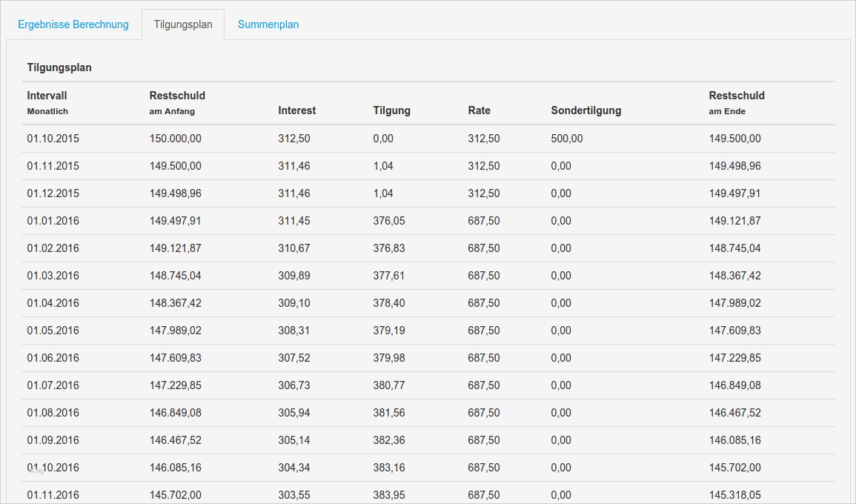
Task: Click the Tilgung column header
Action: click(x=391, y=110)
